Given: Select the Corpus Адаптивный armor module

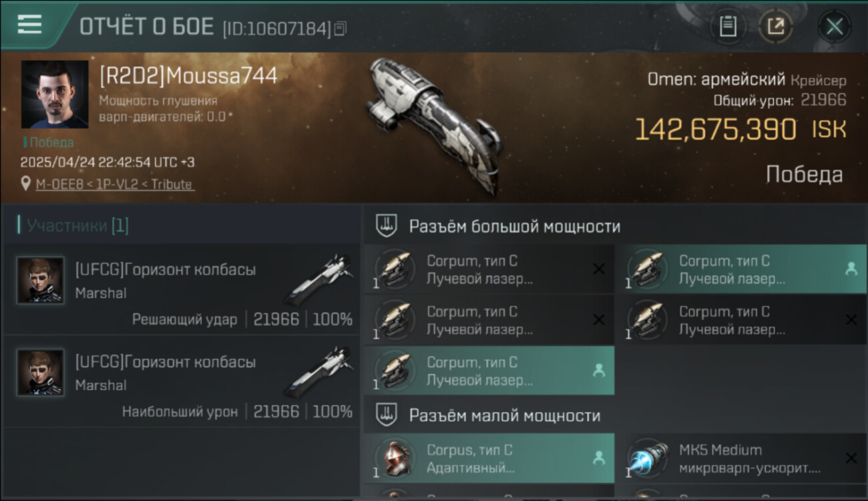Looking at the screenshot, I should (x=489, y=458).
